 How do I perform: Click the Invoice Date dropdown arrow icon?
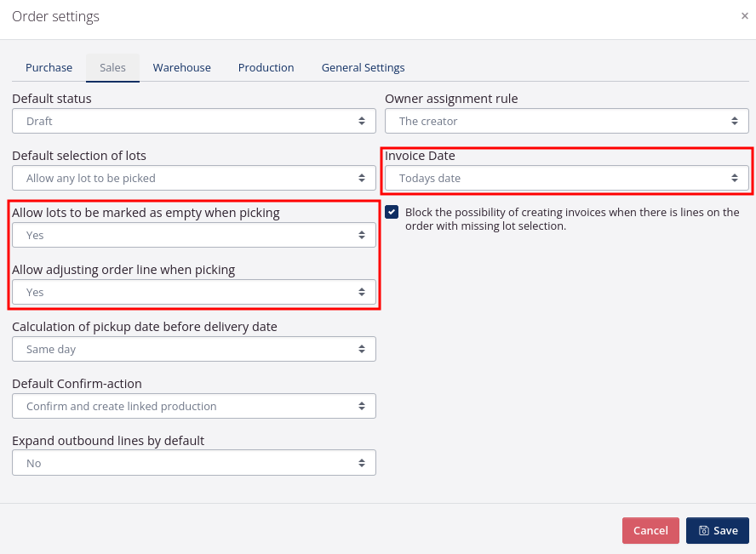734,178
